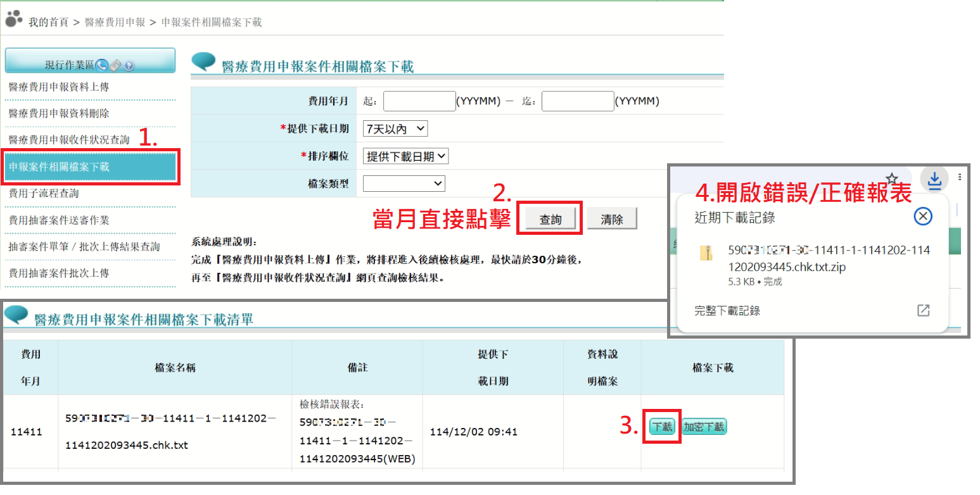Select 醫療費用申報收件狀況查詢 in the sidebar
This screenshot has width=980, height=495.
(69, 140)
